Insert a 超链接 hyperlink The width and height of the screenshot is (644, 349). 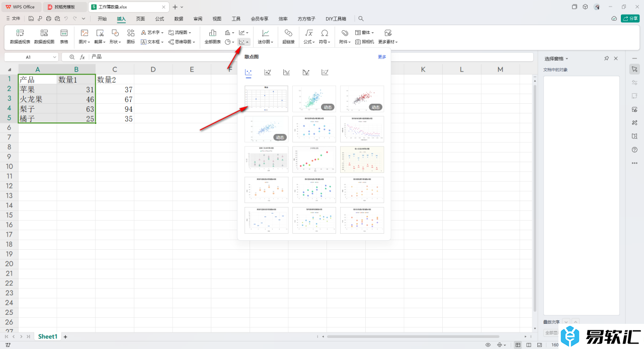pyautogui.click(x=288, y=36)
